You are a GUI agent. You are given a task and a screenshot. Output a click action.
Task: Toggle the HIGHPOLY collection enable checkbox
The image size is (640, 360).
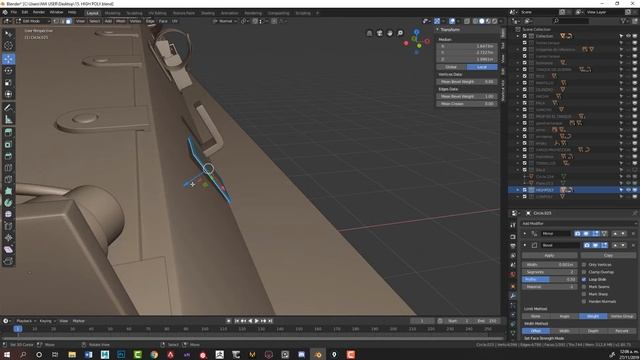524,190
